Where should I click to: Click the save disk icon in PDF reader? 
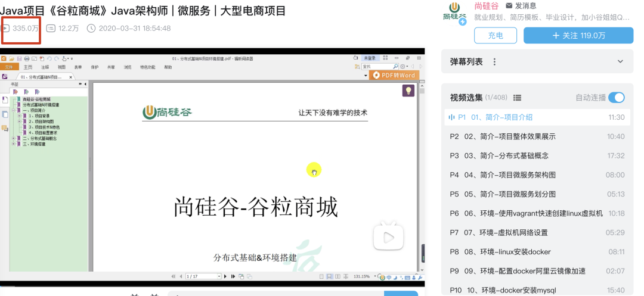[x=19, y=58]
